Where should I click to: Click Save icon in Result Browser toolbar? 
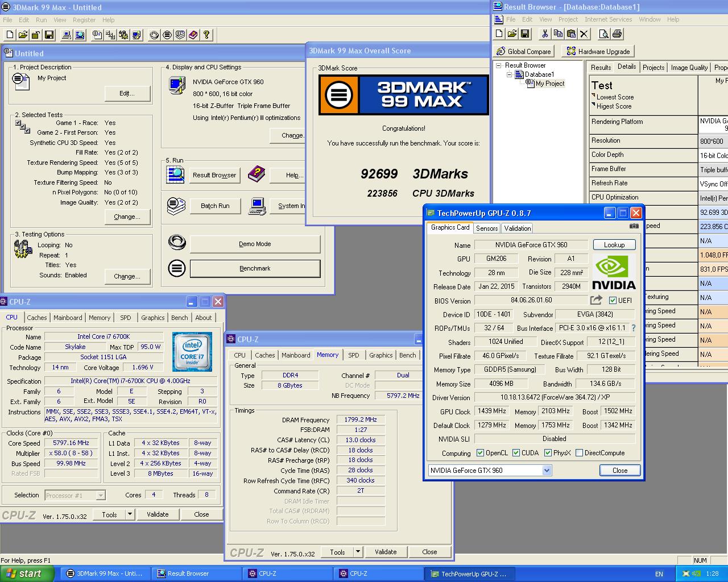[x=525, y=34]
